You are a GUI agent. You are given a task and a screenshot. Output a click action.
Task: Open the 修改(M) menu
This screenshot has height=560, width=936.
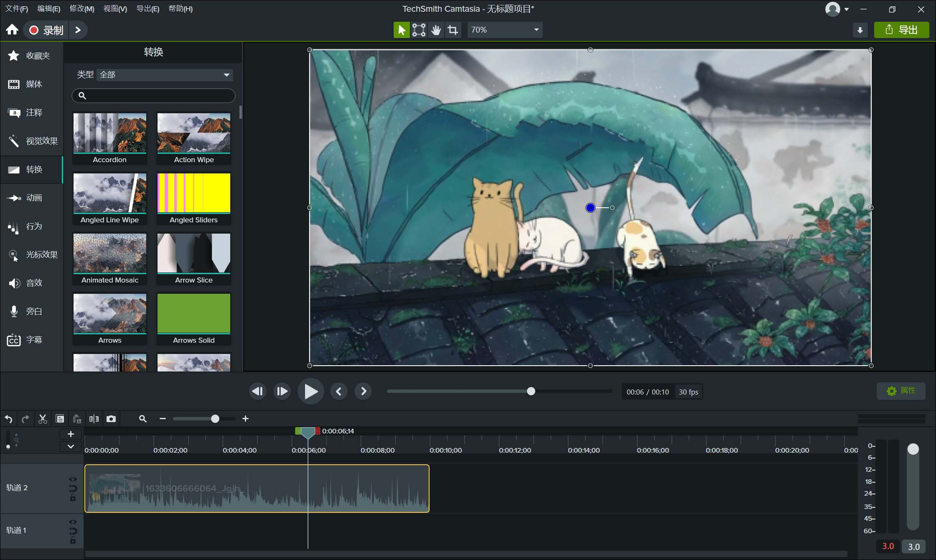coord(82,9)
